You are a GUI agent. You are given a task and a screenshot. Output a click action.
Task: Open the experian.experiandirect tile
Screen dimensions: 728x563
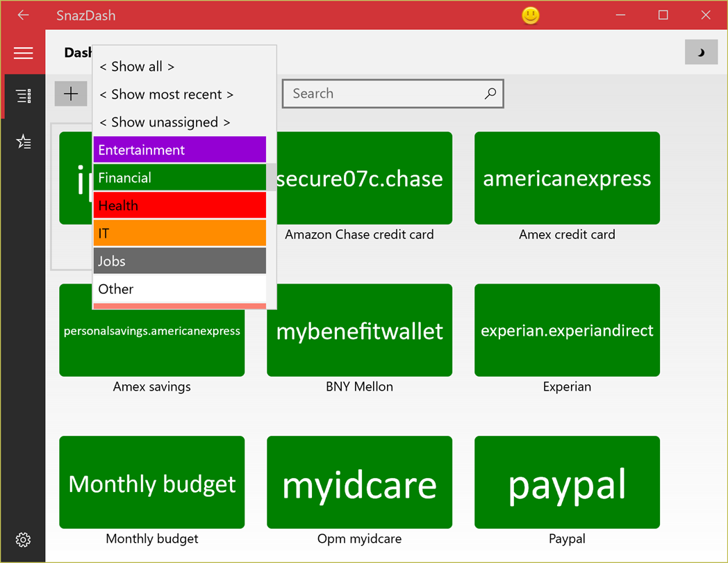pos(567,330)
